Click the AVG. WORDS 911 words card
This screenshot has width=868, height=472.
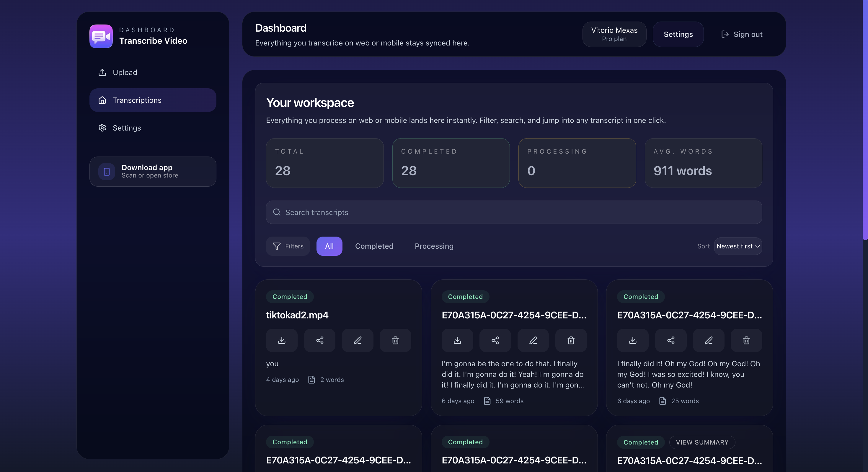tap(703, 163)
